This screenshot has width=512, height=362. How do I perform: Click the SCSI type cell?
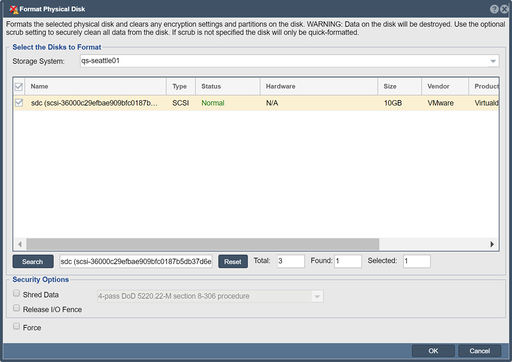(x=181, y=103)
